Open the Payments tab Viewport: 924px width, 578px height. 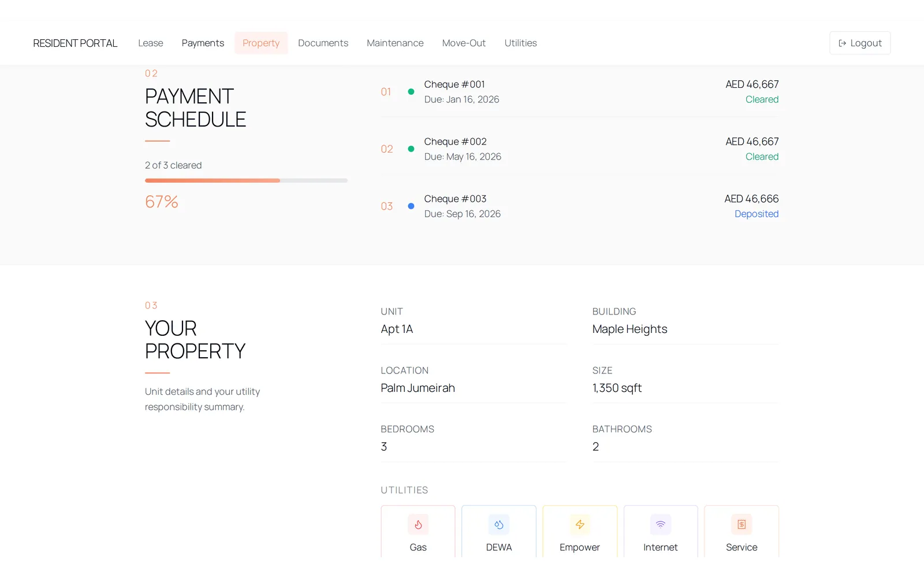[x=203, y=43]
